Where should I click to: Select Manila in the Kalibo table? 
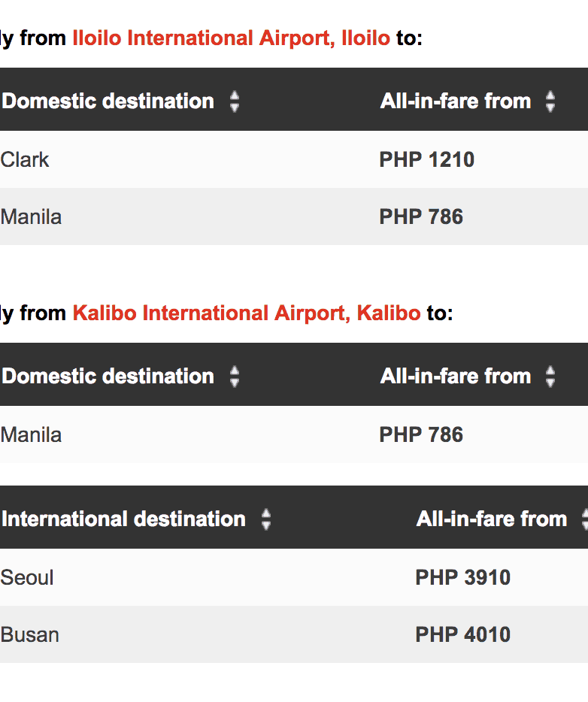click(x=31, y=434)
